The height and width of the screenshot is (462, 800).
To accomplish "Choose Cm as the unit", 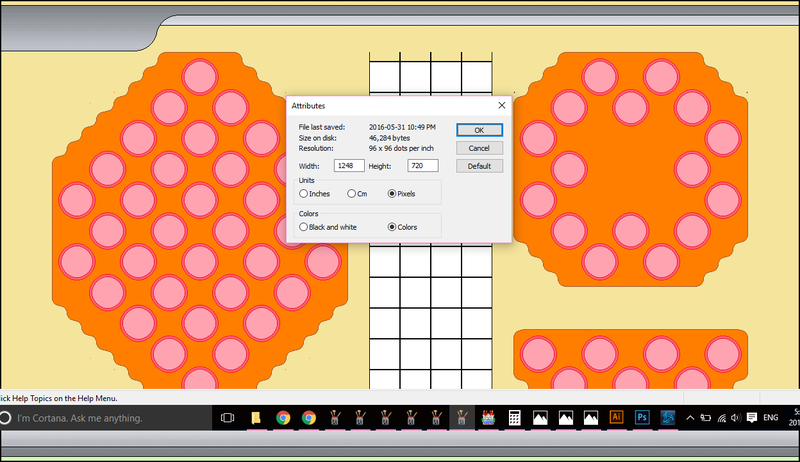I will [351, 193].
